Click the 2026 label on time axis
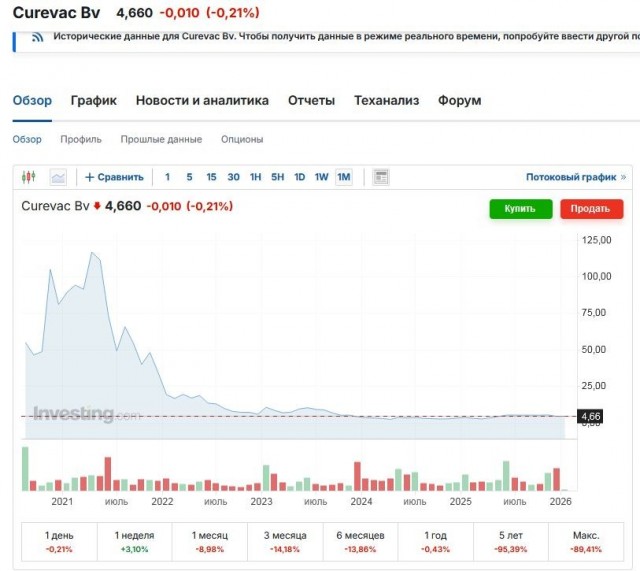640x571 pixels. tap(560, 502)
